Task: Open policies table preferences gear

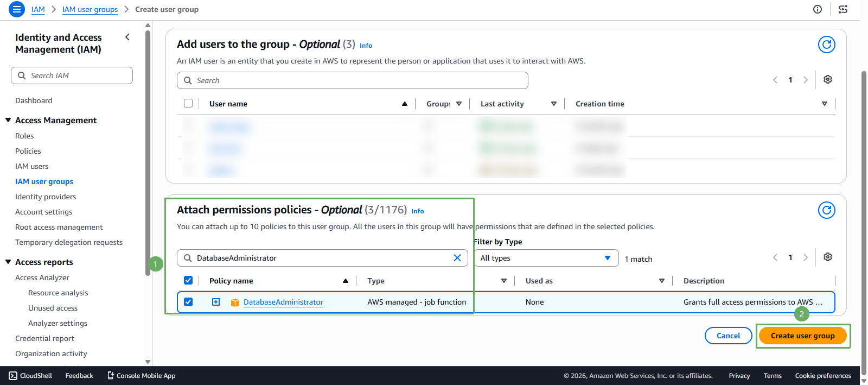Action: [828, 257]
